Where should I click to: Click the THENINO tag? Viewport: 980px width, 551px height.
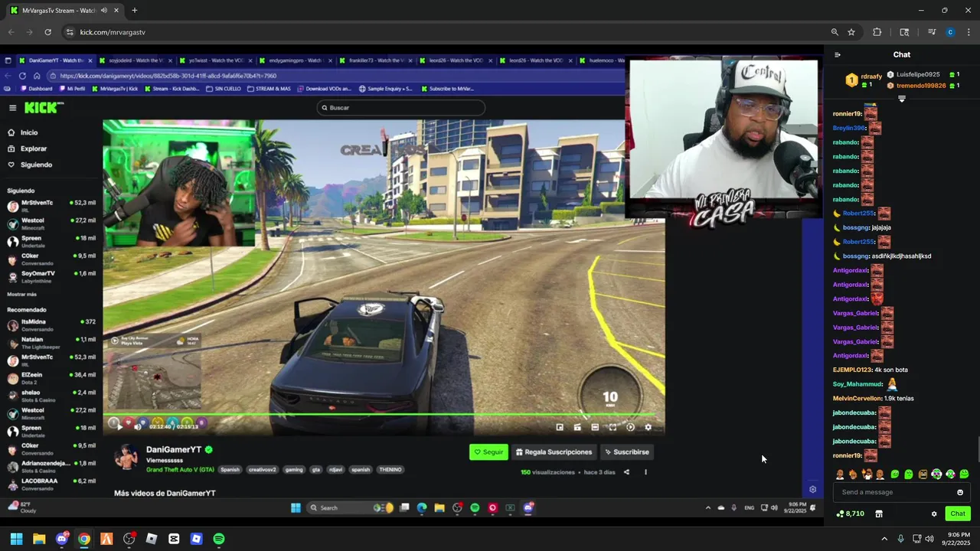pyautogui.click(x=390, y=470)
